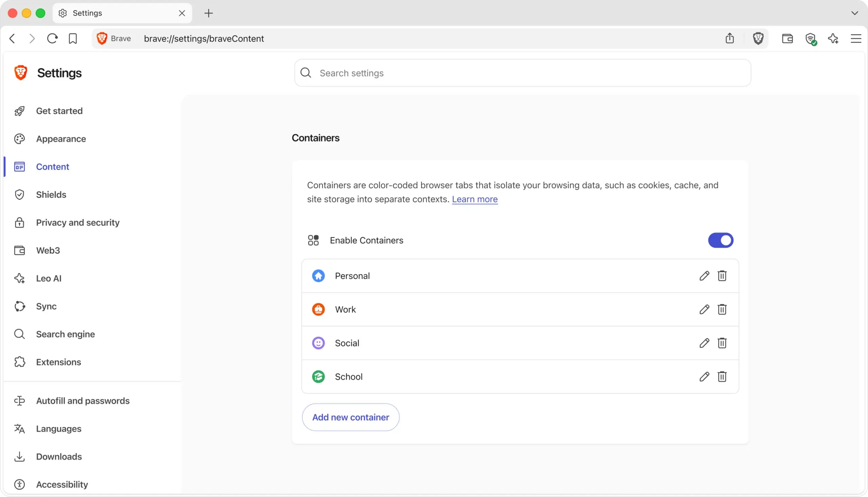Open the hamburger main menu
This screenshot has width=868, height=497.
[856, 39]
